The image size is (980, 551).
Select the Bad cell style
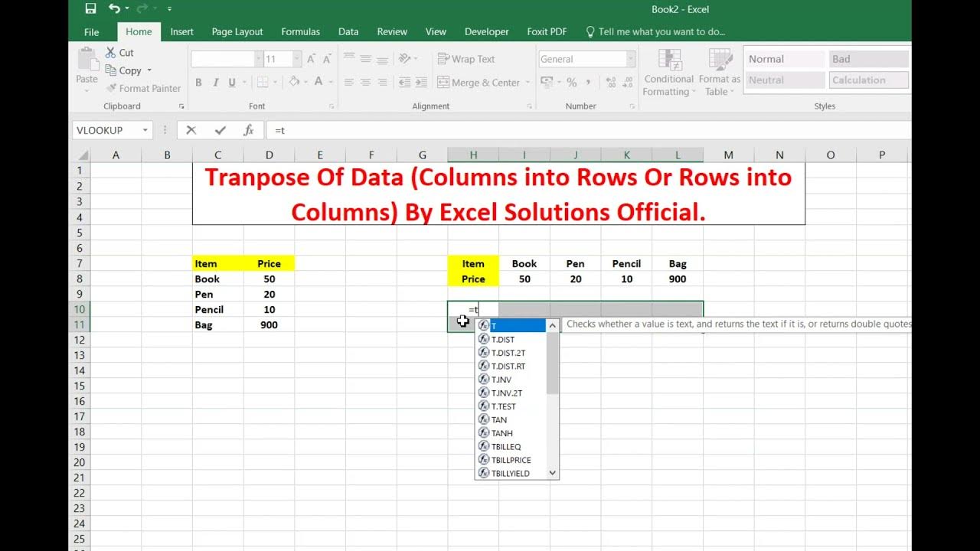868,59
